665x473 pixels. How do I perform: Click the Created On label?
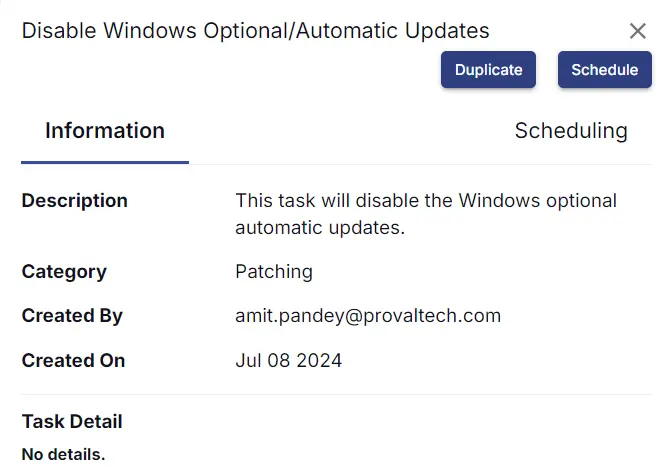[x=73, y=361]
